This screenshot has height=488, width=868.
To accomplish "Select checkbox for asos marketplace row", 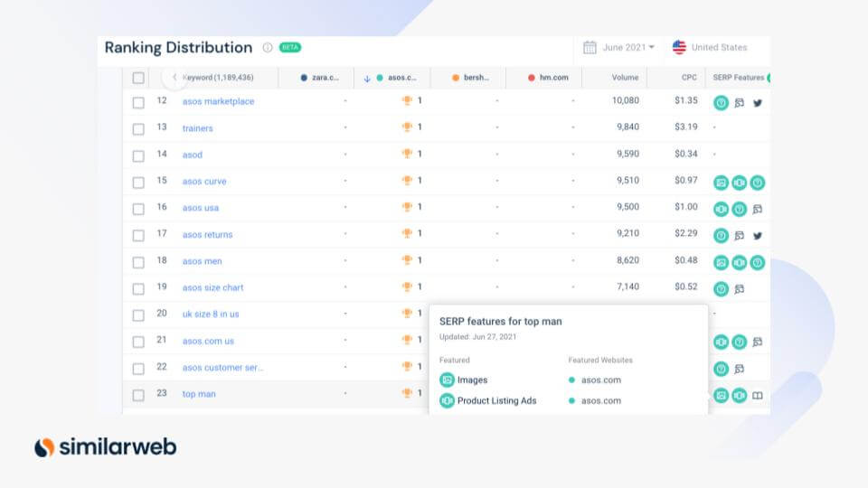I will tap(138, 103).
